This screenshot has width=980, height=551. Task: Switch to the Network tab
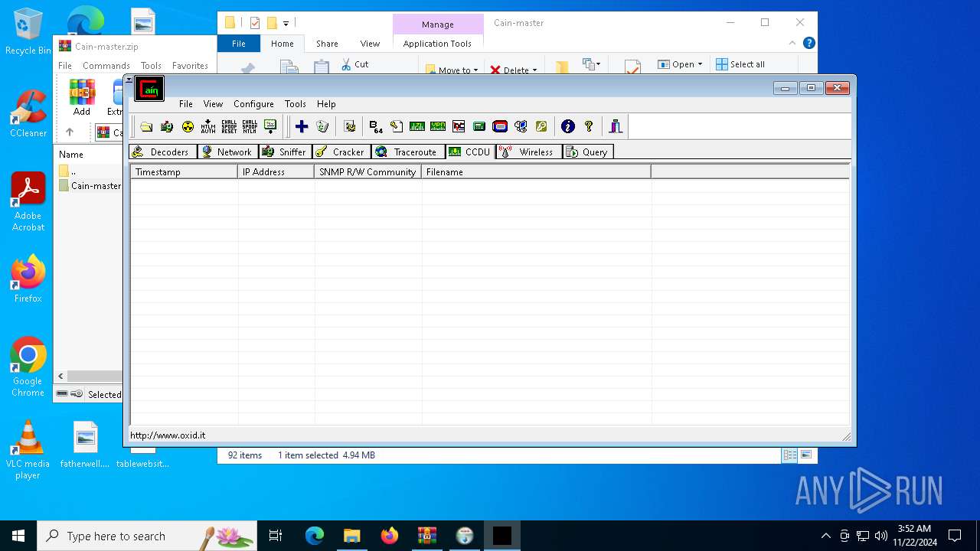point(227,152)
